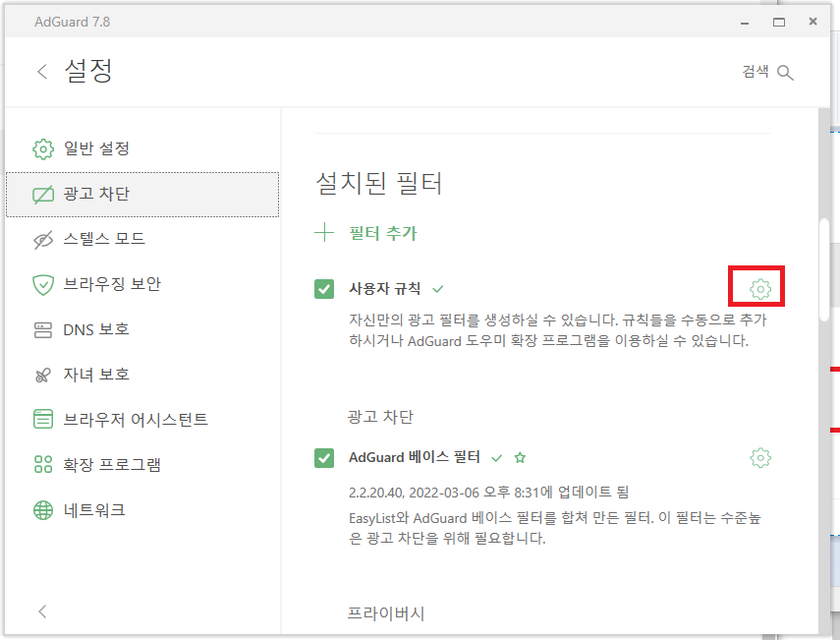Click the AdGuard 7.8 window title
The height and width of the screenshot is (640, 840).
click(73, 22)
